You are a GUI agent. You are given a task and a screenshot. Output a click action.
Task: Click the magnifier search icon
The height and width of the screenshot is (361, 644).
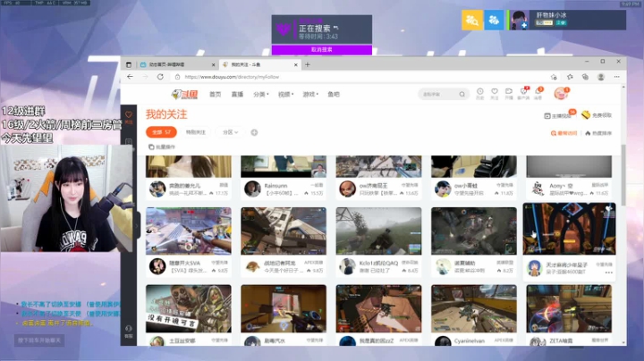click(462, 95)
